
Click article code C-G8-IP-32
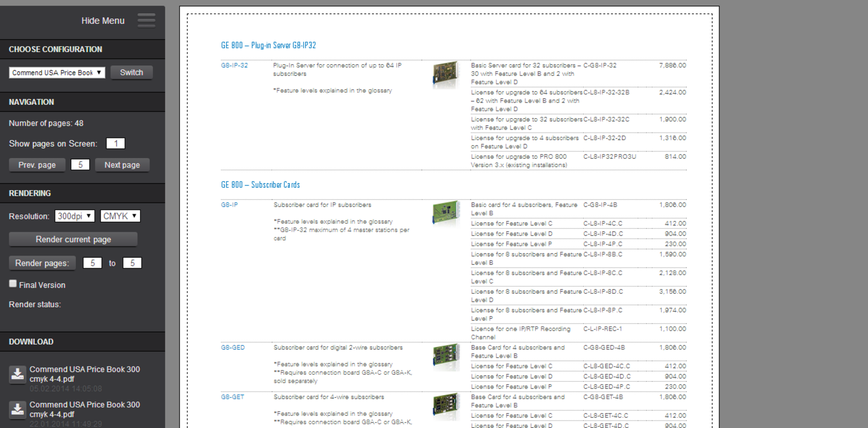[600, 65]
